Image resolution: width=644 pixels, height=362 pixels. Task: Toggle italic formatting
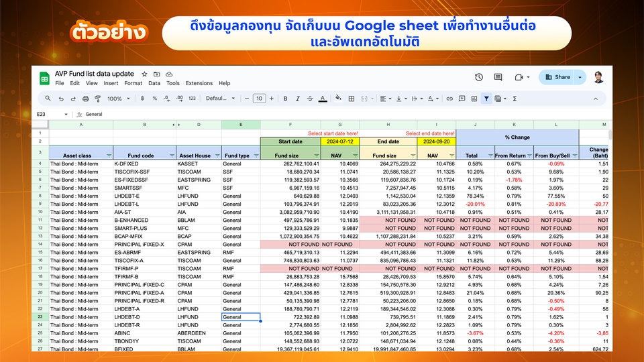click(298, 99)
